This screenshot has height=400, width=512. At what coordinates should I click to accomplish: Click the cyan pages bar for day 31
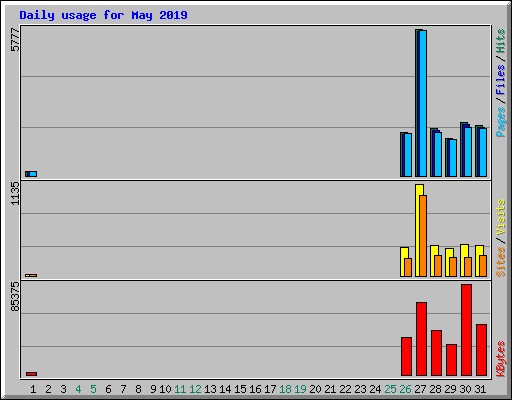(483, 152)
